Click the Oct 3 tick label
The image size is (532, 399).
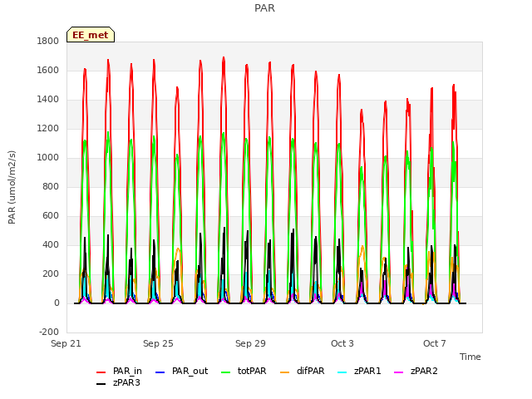coord(342,343)
